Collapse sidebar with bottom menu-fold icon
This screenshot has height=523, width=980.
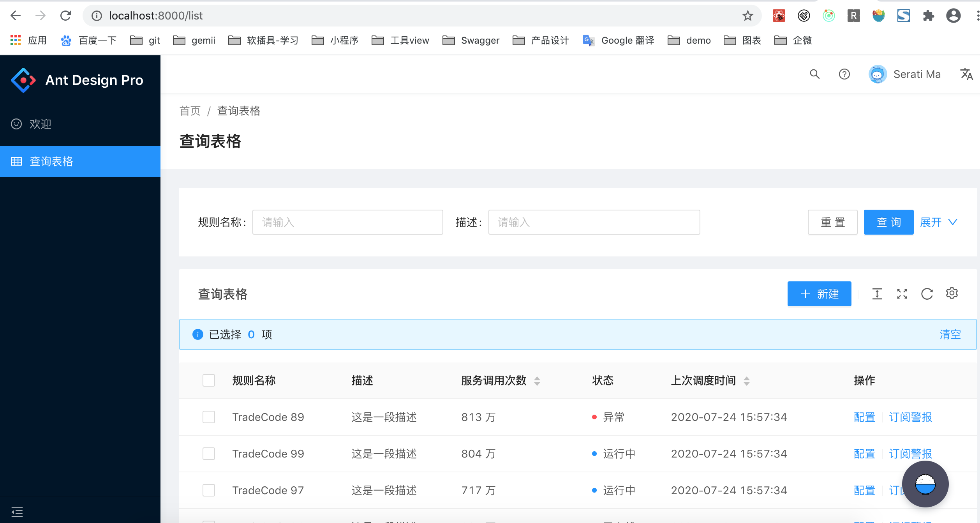click(17, 512)
